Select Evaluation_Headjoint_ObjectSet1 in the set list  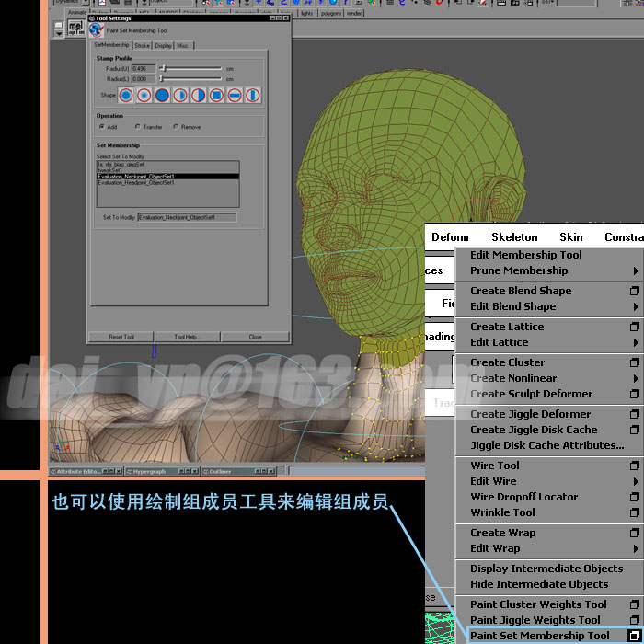tap(168, 182)
